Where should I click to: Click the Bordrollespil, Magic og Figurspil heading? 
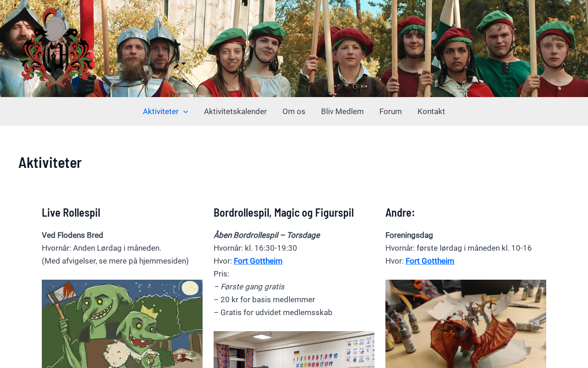[284, 213]
